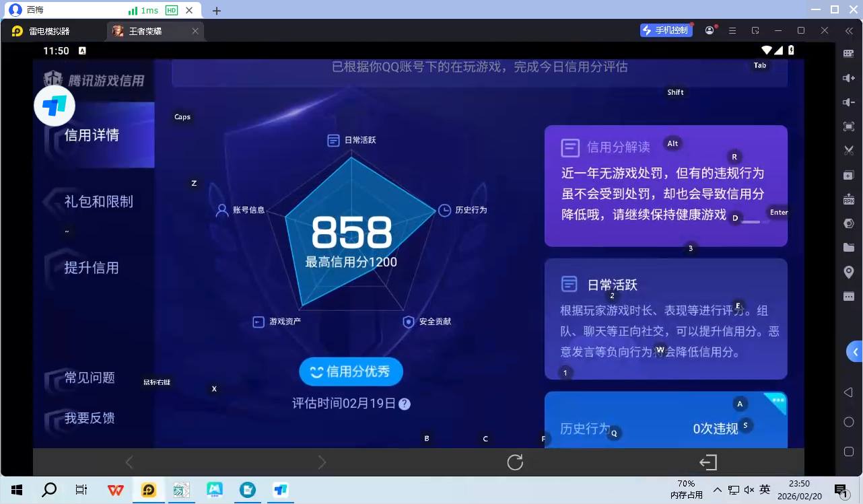Select 礼包和限制 in the sidebar

click(98, 201)
